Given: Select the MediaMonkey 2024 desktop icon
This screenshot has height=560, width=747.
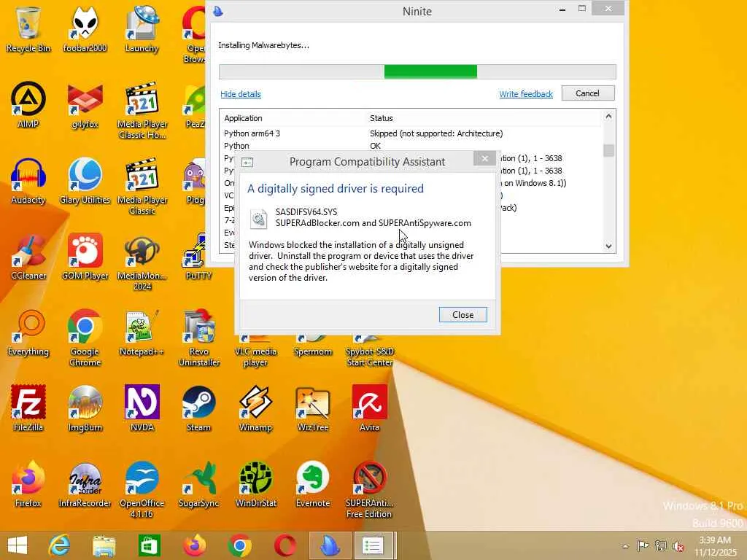Looking at the screenshot, I should (142, 262).
